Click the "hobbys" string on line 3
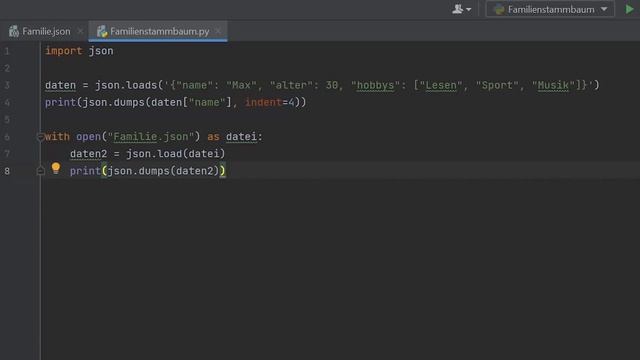640x360 pixels. point(375,85)
